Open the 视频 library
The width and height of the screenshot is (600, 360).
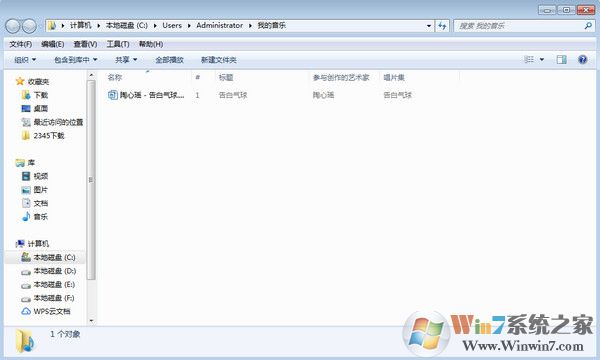[x=41, y=176]
